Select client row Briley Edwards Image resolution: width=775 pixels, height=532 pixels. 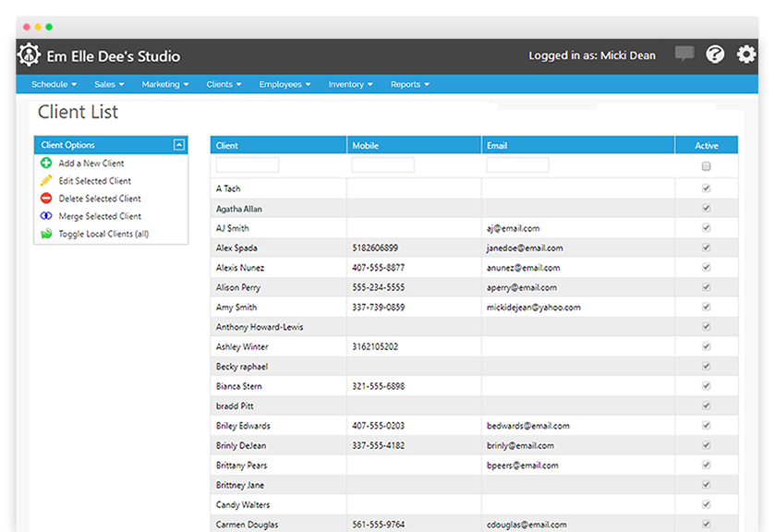coord(474,425)
